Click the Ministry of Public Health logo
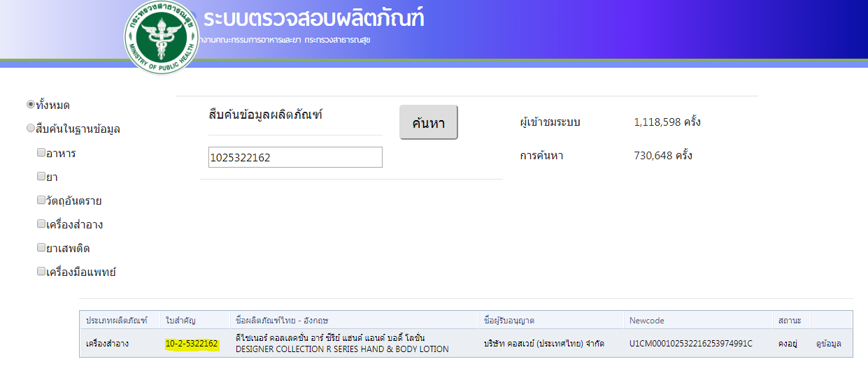Image resolution: width=868 pixels, height=387 pixels. tap(162, 36)
